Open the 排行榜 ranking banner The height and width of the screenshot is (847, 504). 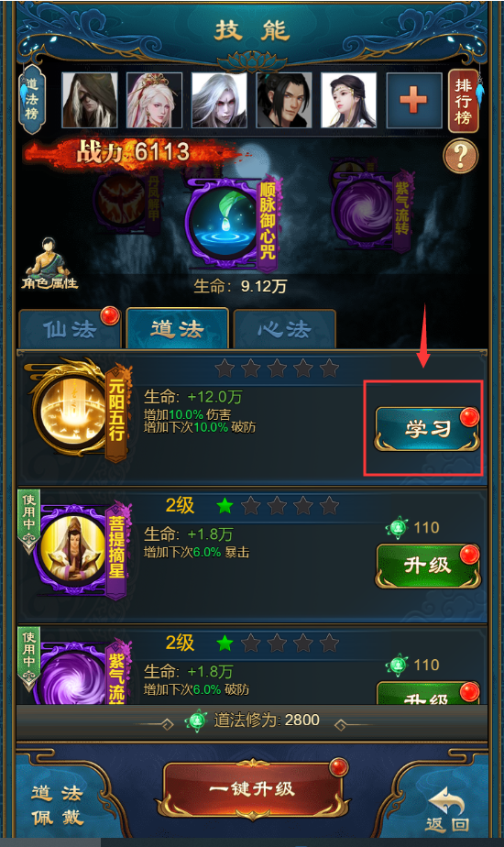coord(464,101)
